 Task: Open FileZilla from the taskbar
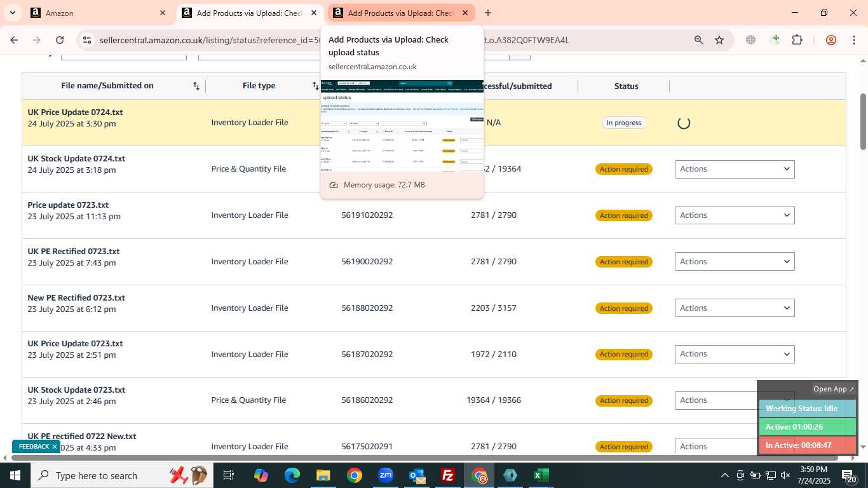(x=447, y=475)
